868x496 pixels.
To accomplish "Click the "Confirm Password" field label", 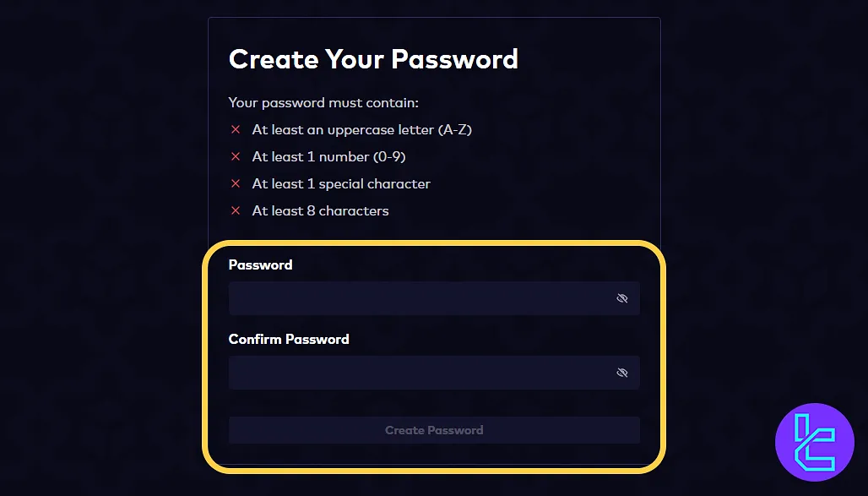I will point(289,339).
